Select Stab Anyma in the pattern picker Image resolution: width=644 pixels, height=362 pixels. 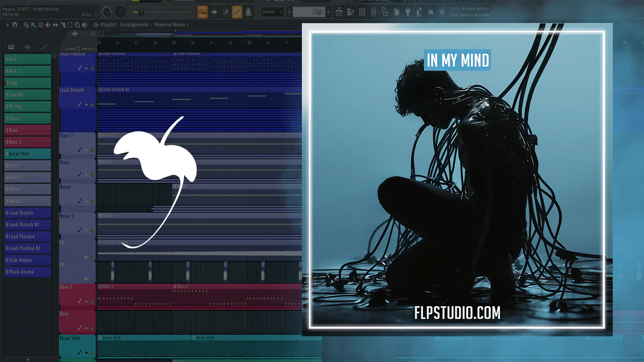[x=28, y=260]
